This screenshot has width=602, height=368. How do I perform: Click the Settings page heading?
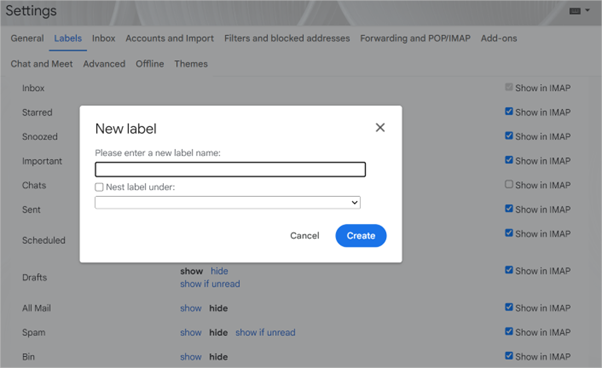tap(31, 11)
